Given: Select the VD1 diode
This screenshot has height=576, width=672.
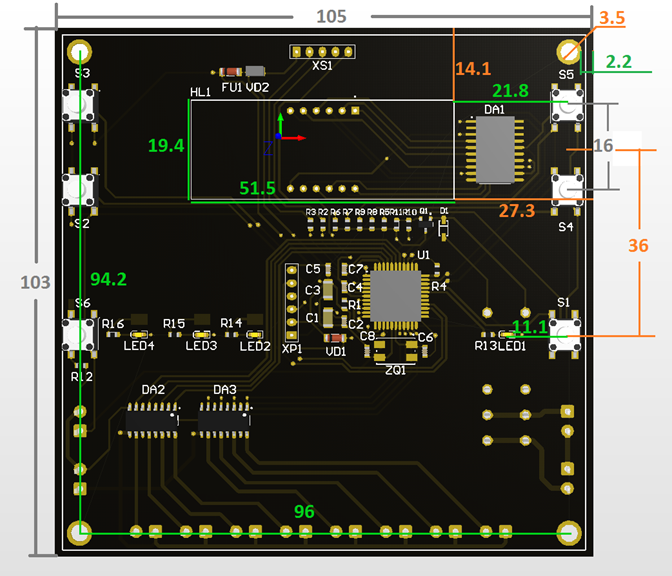Looking at the screenshot, I should pyautogui.click(x=335, y=338).
